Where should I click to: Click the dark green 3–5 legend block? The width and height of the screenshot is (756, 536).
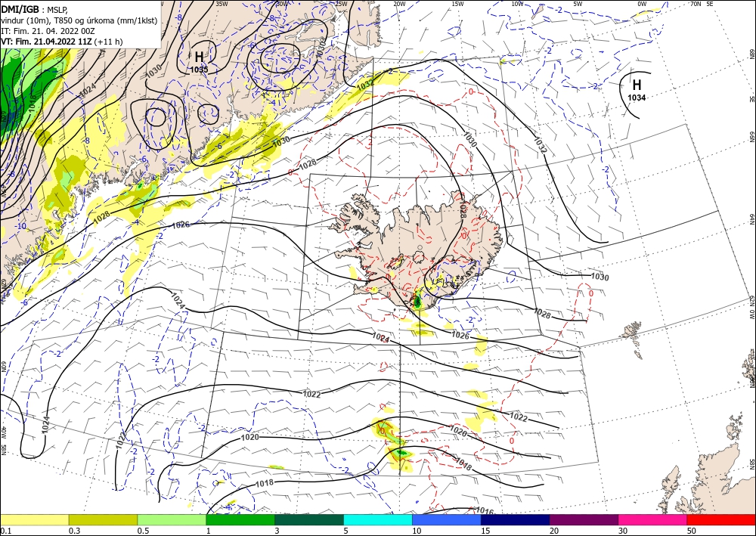coord(309,519)
